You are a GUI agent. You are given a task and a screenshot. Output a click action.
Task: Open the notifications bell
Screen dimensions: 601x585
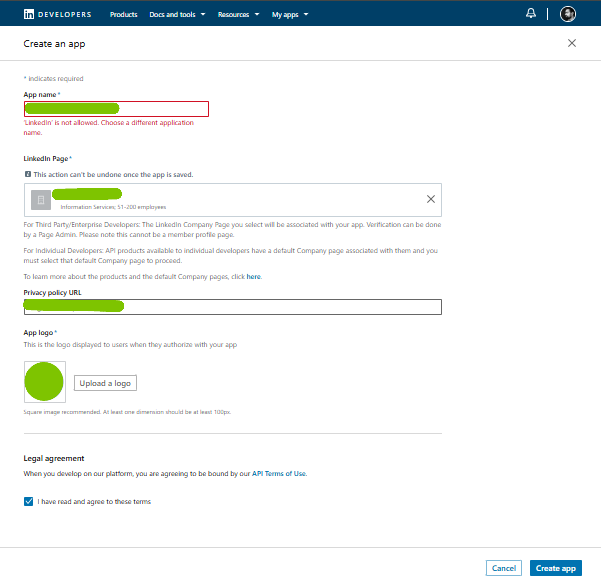(530, 14)
